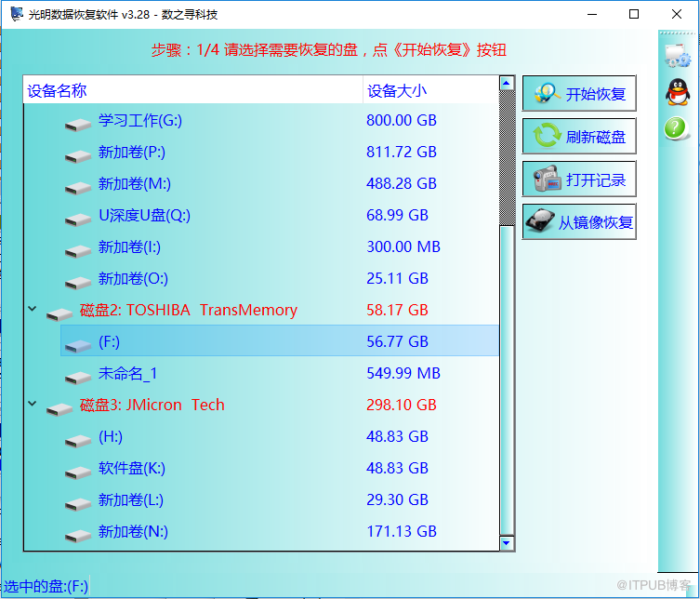Click the 300.00 MB size value
Screen dimensions: 700x599
click(x=403, y=246)
